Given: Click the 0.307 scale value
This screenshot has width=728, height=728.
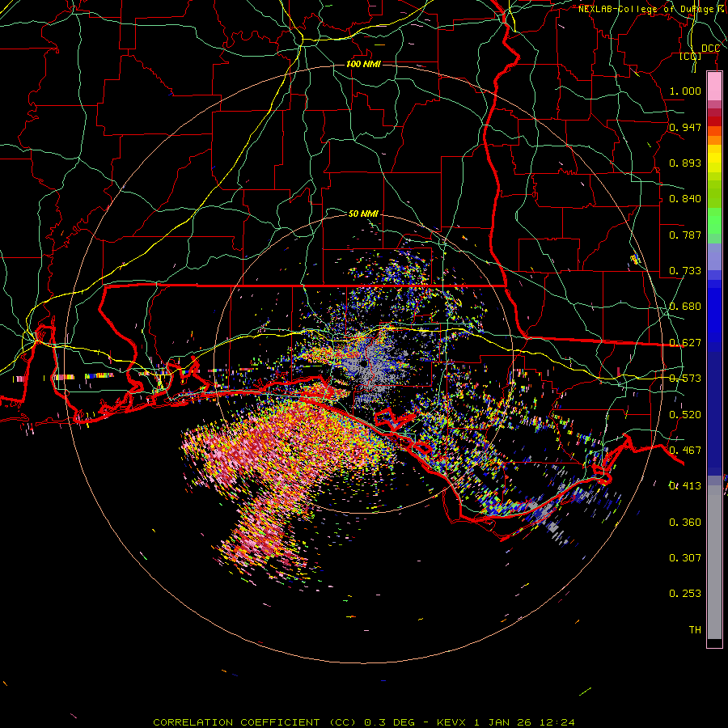Looking at the screenshot, I should coord(685,557).
